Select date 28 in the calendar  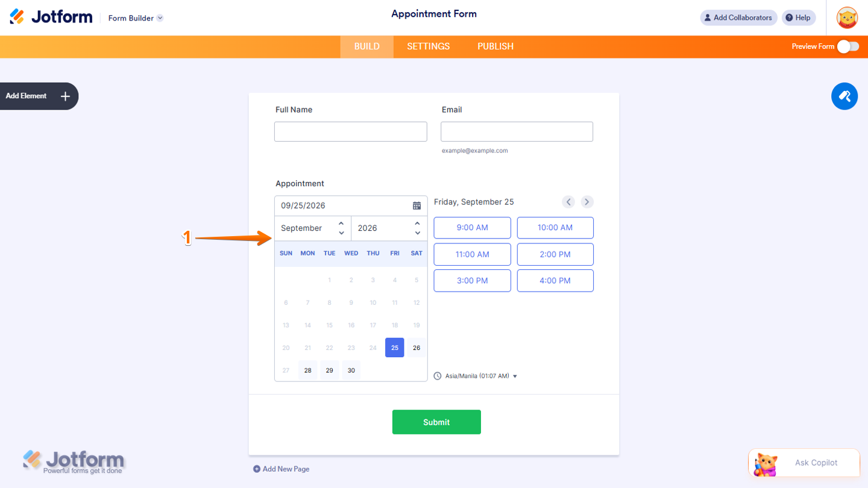click(x=307, y=371)
